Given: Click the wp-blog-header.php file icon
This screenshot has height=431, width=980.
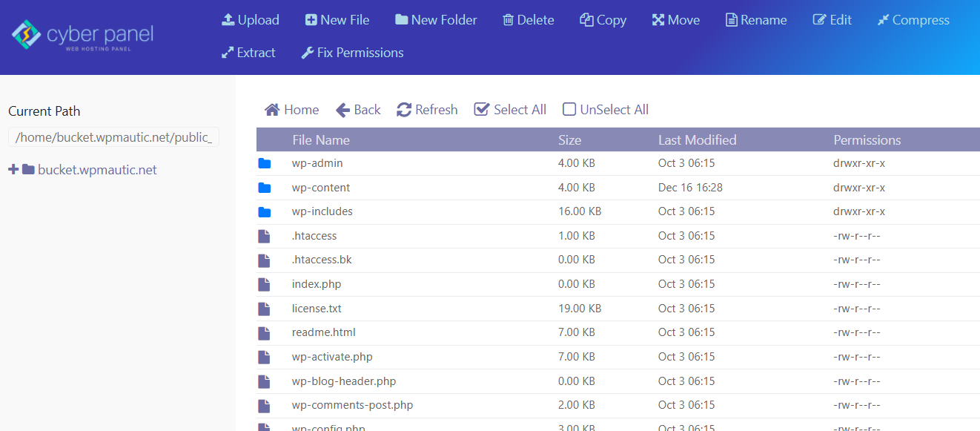Looking at the screenshot, I should click(x=263, y=381).
